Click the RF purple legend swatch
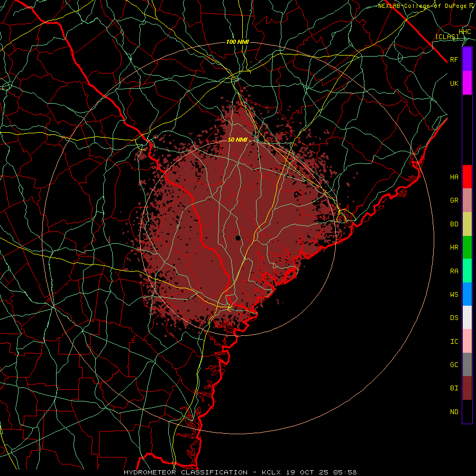 [467, 59]
